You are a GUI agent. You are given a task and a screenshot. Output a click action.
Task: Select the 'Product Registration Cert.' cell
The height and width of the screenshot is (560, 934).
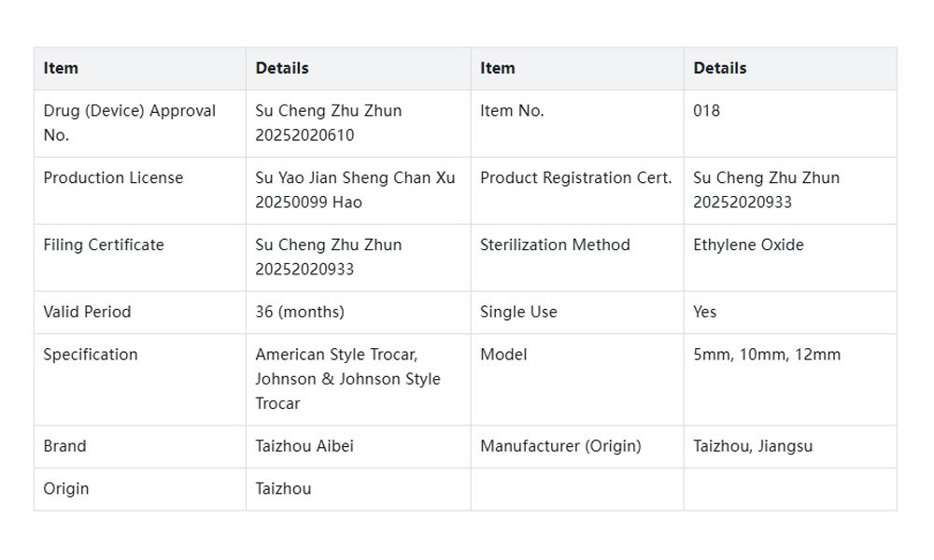[575, 177]
